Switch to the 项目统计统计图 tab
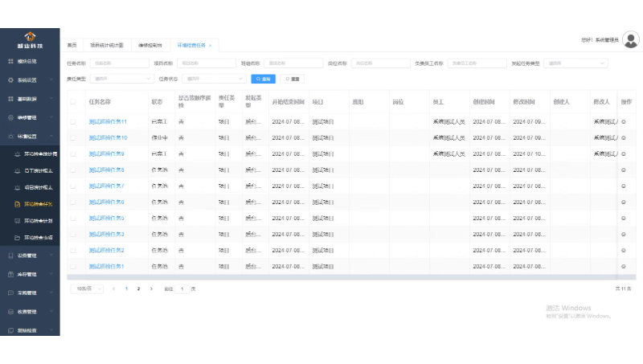Image resolution: width=643 pixels, height=364 pixels. (107, 45)
